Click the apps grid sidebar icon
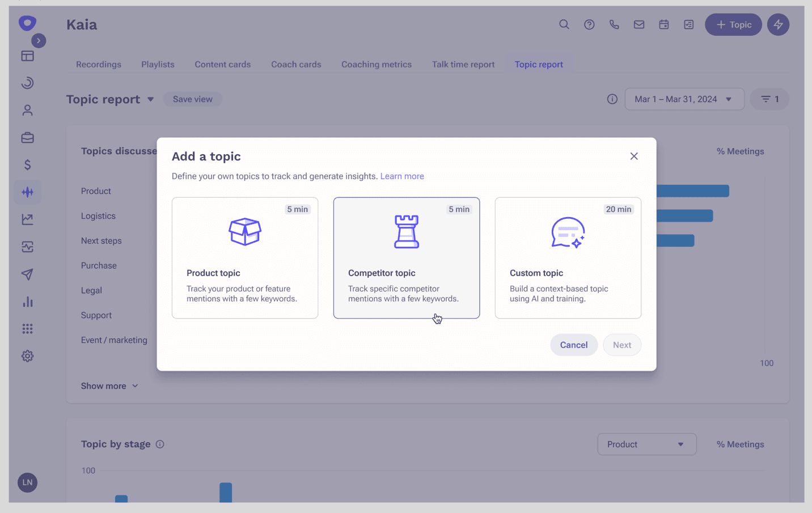812x513 pixels. point(27,329)
